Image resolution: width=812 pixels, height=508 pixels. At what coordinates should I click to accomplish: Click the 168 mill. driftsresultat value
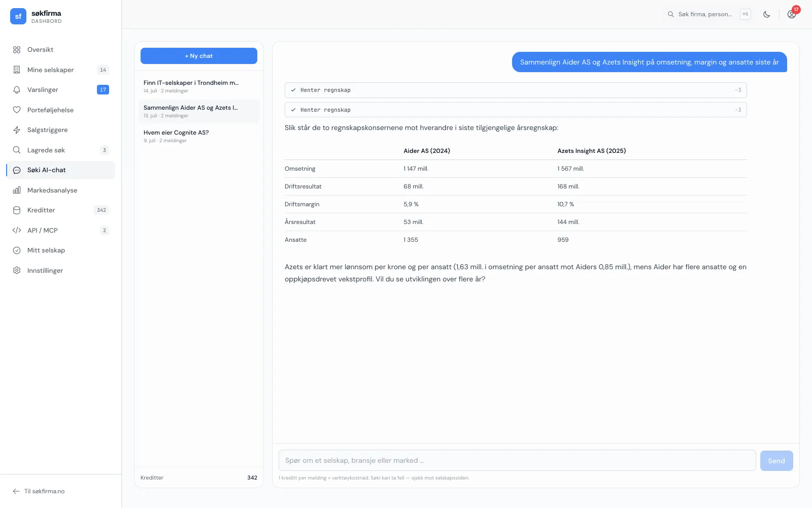point(568,186)
